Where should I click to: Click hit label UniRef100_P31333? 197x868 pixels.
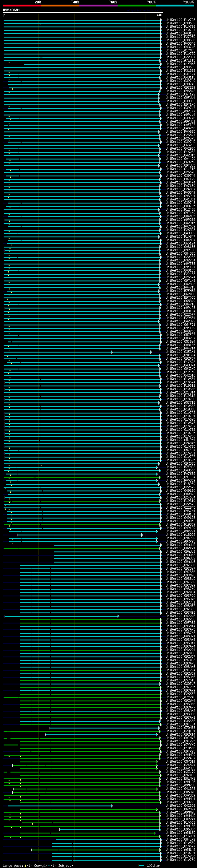click(180, 71)
